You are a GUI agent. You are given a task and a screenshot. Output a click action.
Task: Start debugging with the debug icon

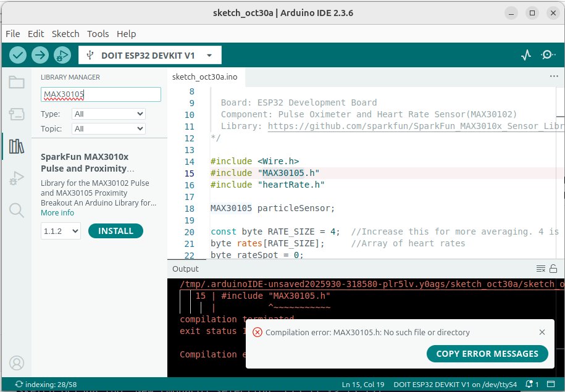coord(62,55)
